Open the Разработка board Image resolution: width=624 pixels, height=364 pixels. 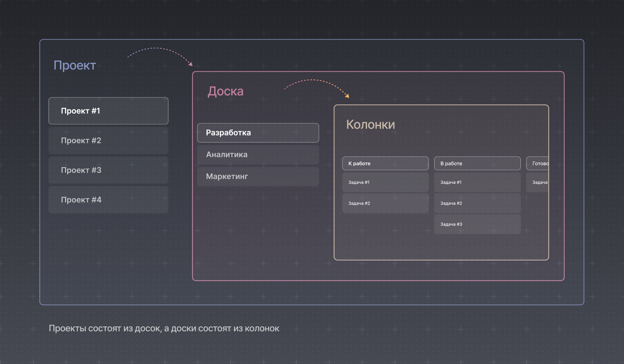258,133
